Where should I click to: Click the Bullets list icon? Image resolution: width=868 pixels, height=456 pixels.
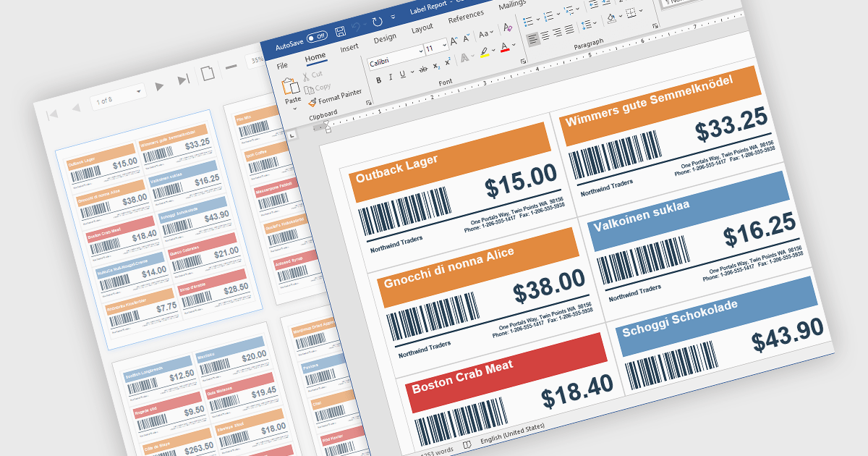tap(527, 21)
